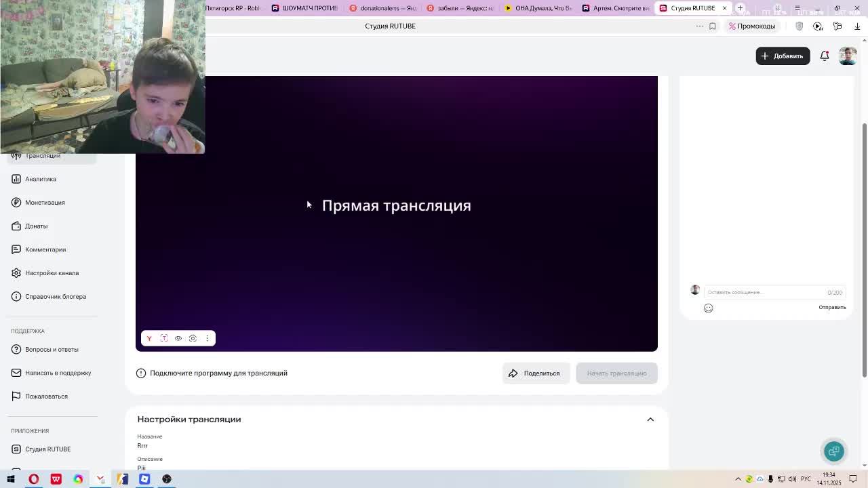868x488 pixels.
Task: Open the Донаты sidebar section
Action: click(36, 226)
